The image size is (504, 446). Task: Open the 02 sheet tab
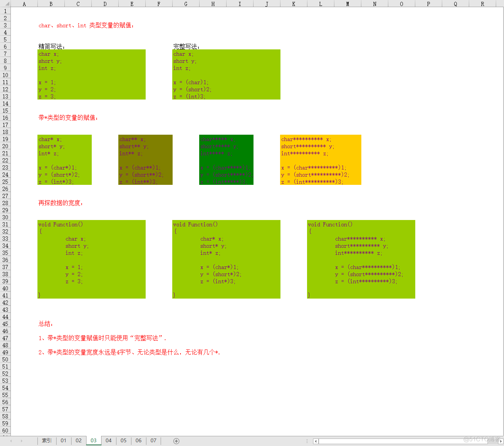tap(79, 440)
